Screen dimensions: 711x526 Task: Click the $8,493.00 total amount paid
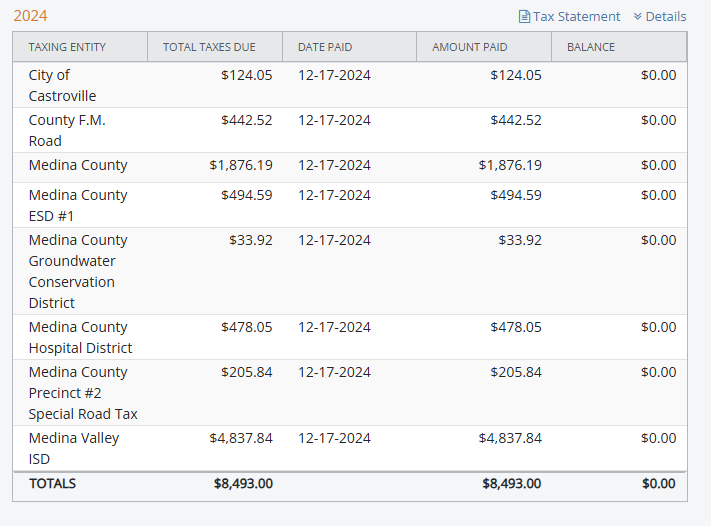511,483
